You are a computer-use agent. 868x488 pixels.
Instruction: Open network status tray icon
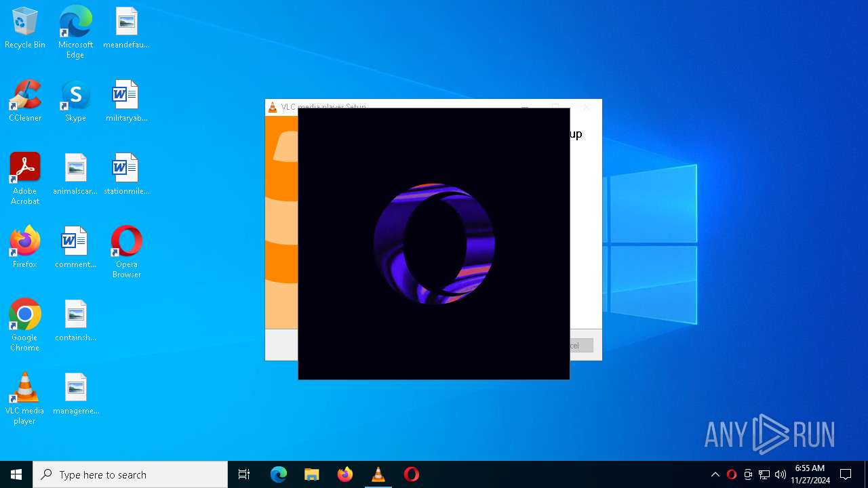pyautogui.click(x=764, y=474)
